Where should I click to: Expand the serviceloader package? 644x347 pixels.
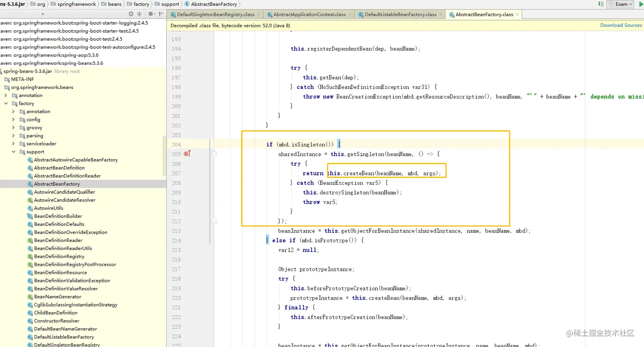coord(13,144)
